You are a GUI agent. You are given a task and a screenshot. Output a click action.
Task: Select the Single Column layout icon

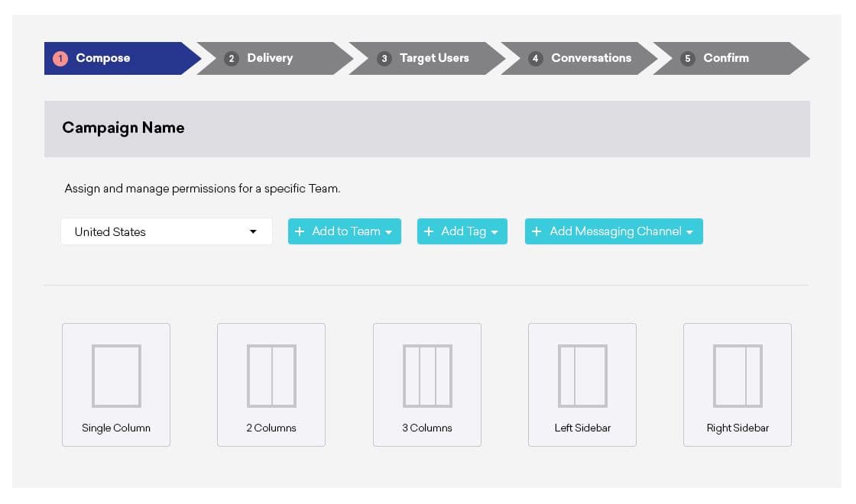point(116,376)
